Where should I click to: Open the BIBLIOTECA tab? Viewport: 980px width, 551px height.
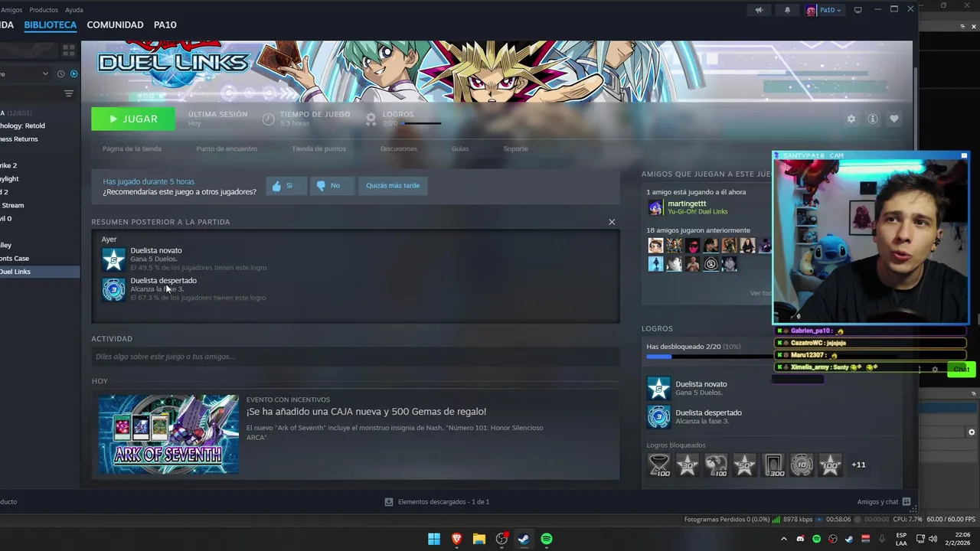click(51, 24)
